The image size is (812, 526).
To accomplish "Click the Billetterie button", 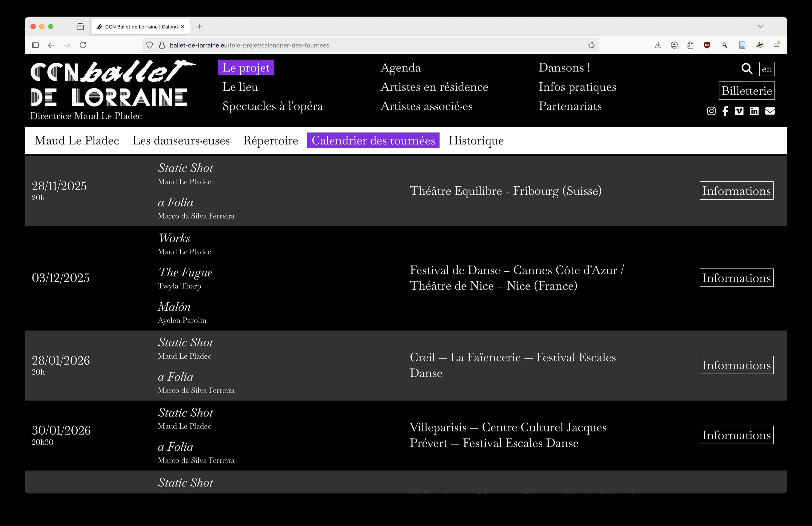I will (746, 90).
